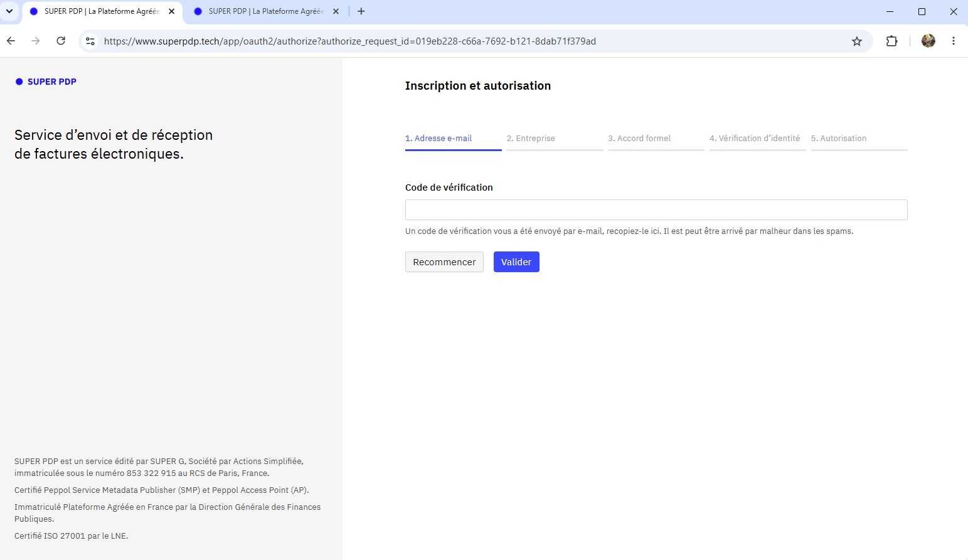968x560 pixels.
Task: Maximize the Chrome window
Action: [922, 11]
